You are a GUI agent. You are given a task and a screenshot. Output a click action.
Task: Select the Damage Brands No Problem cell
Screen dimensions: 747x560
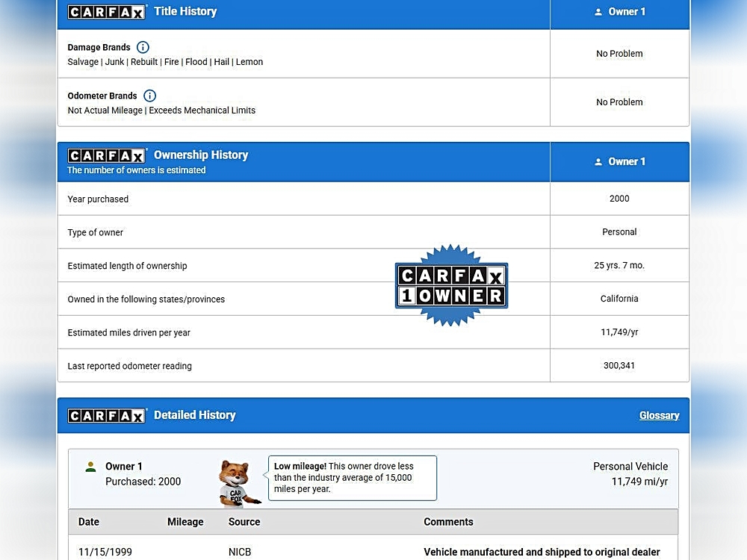619,54
